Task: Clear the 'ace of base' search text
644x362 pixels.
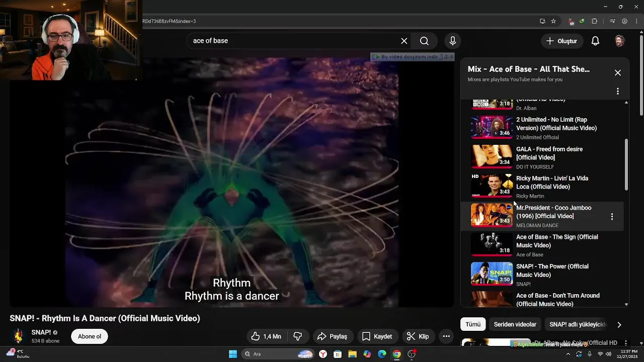Action: click(x=404, y=41)
